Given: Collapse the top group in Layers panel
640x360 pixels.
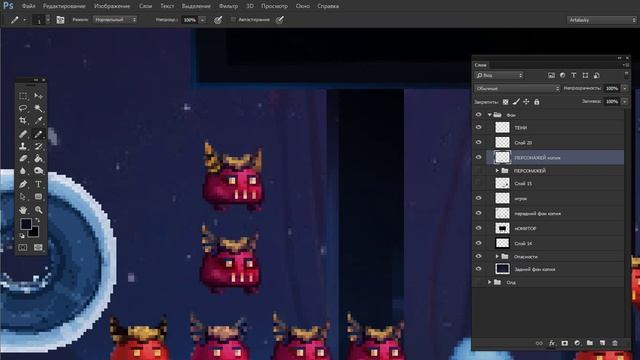Looking at the screenshot, I should point(489,115).
